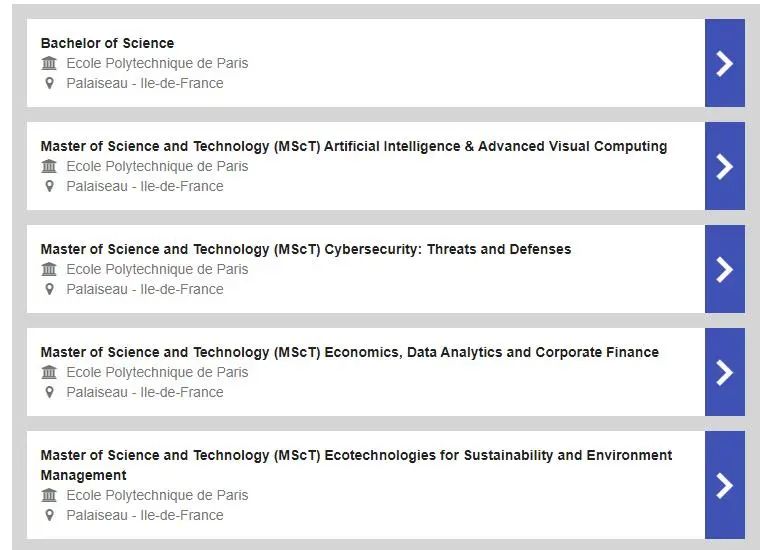Viewport: 771px width, 550px height.
Task: Click the institution icon under Bachelor of Science
Action: pyautogui.click(x=49, y=63)
